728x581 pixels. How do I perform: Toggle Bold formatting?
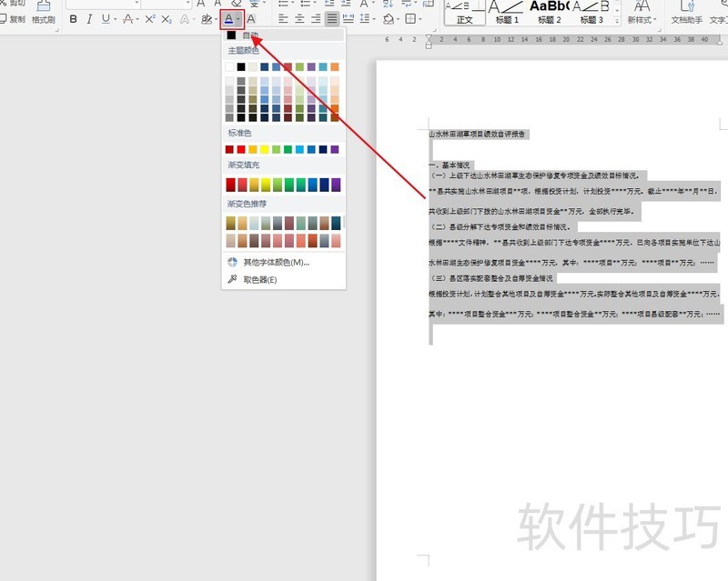(x=74, y=19)
